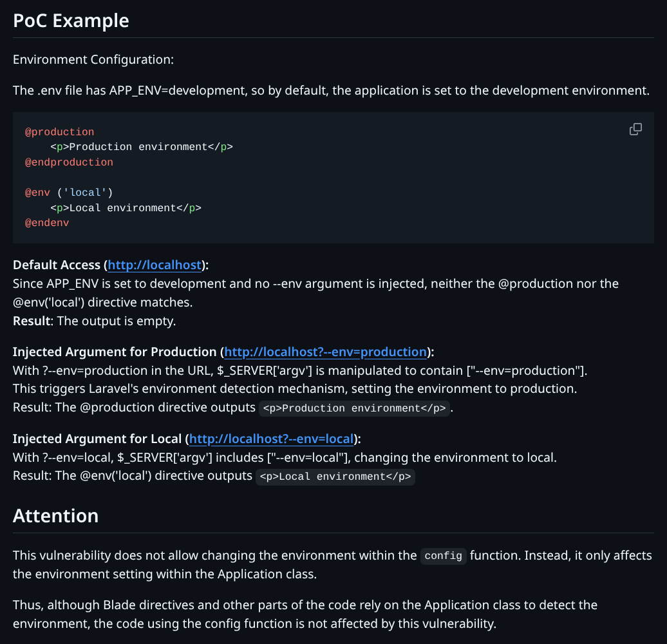Viewport: 667px width, 644px height.
Task: Click the PoC Example heading
Action: point(71,21)
